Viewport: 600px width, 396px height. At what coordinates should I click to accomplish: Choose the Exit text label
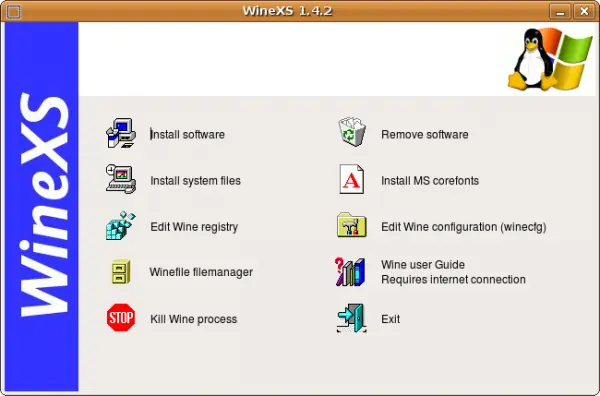click(x=391, y=319)
